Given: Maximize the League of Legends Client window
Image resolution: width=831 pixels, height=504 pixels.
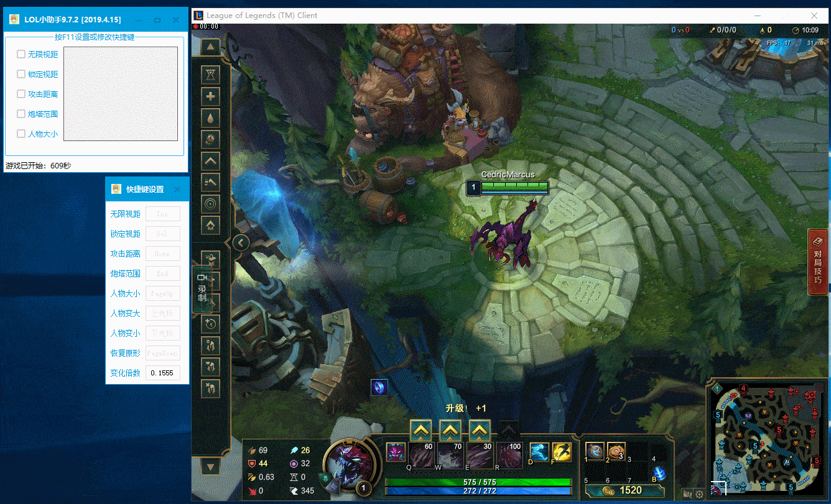Looking at the screenshot, I should pos(786,16).
